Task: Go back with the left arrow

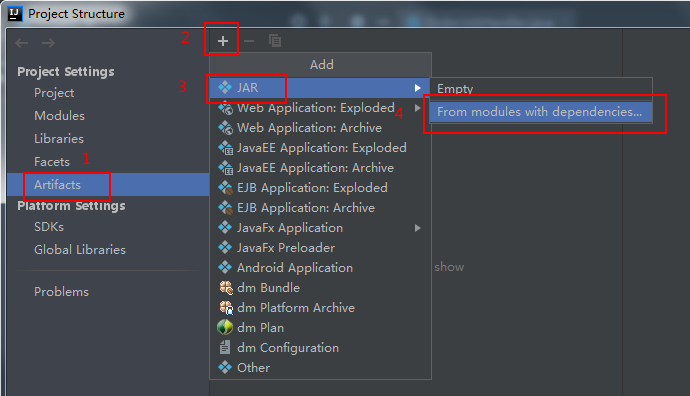Action: click(22, 43)
